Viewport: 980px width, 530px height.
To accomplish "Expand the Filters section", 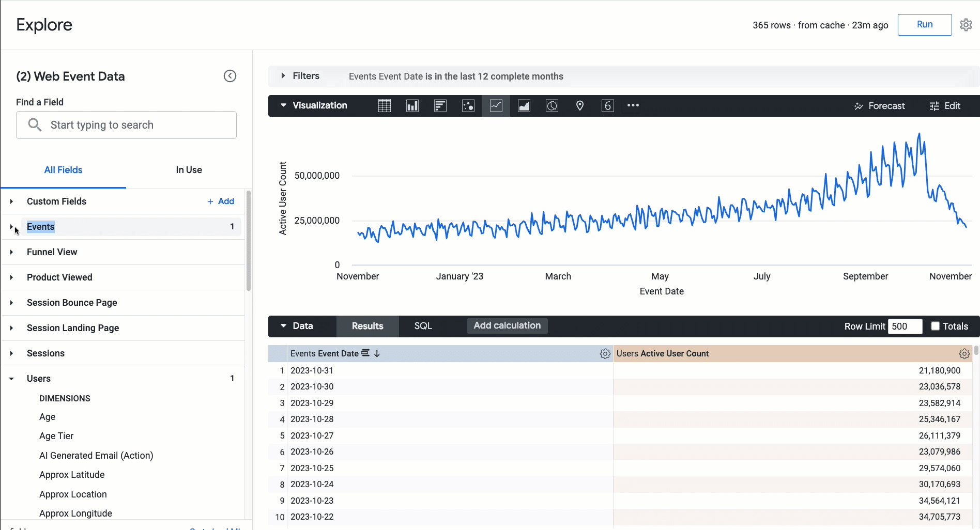I will [283, 76].
